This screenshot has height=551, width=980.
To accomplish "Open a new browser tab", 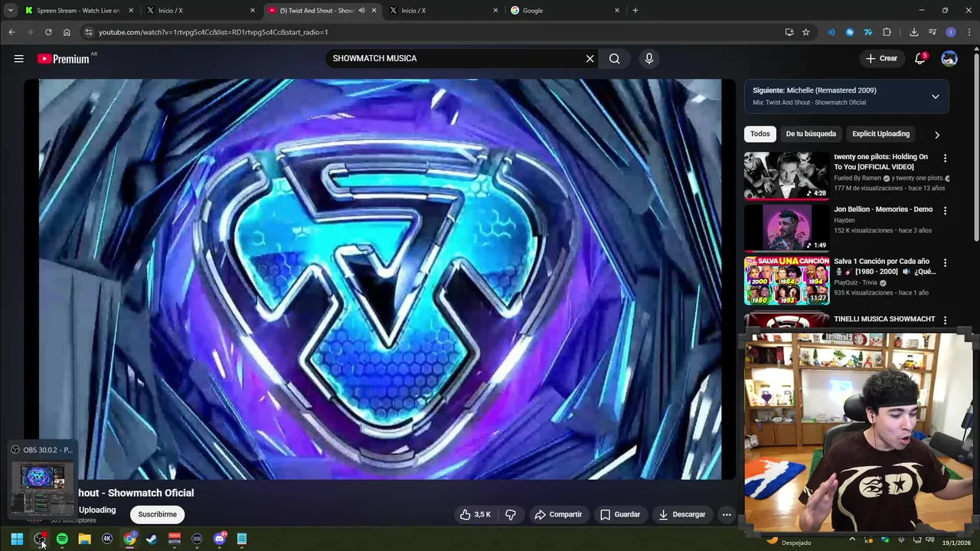I will coord(635,11).
